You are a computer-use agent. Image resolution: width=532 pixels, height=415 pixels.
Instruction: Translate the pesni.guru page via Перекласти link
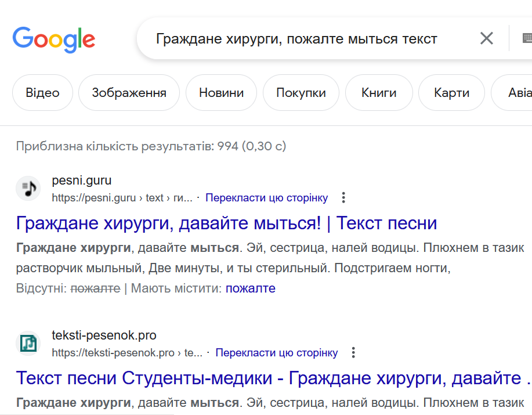coord(266,198)
